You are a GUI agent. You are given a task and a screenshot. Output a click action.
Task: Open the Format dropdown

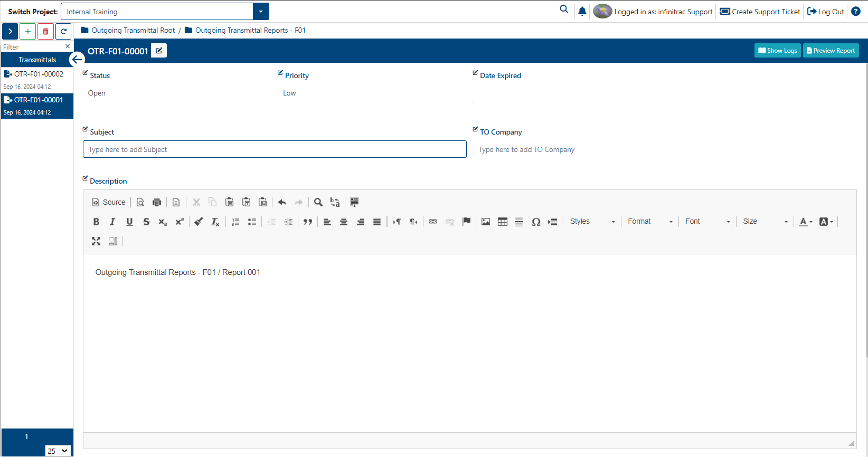click(x=650, y=222)
